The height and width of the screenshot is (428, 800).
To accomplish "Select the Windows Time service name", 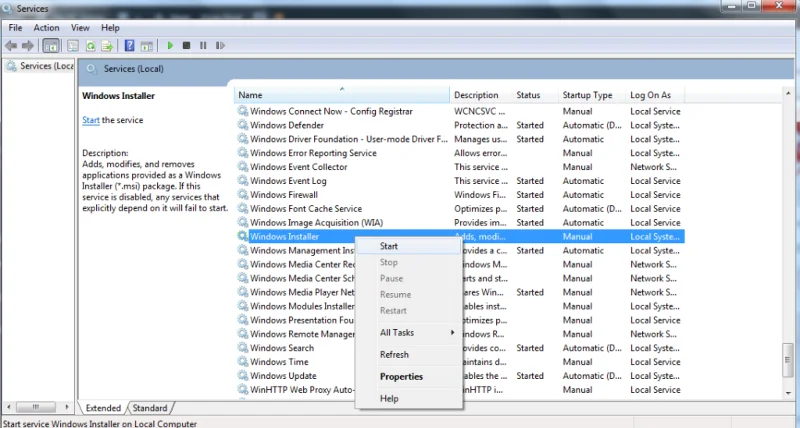I will (279, 362).
